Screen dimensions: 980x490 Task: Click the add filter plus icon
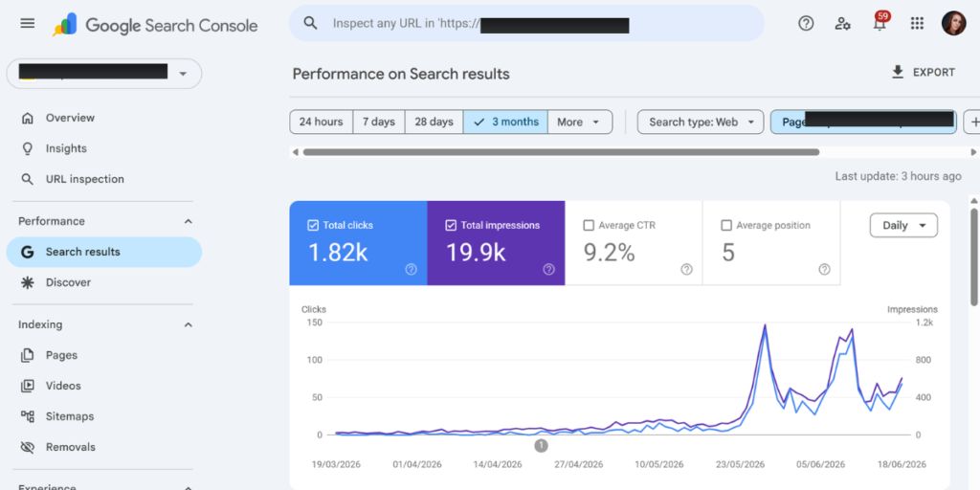972,122
